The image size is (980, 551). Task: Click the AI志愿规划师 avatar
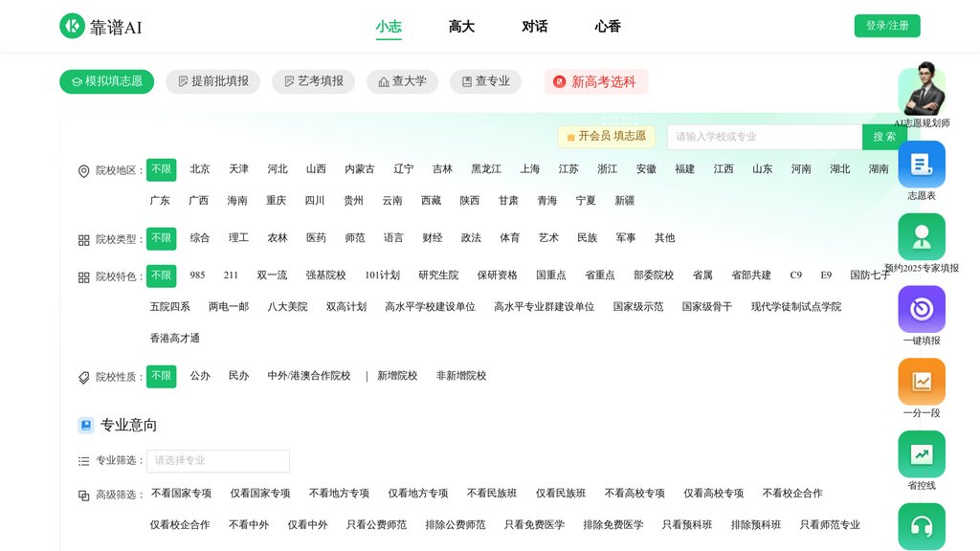pyautogui.click(x=921, y=89)
